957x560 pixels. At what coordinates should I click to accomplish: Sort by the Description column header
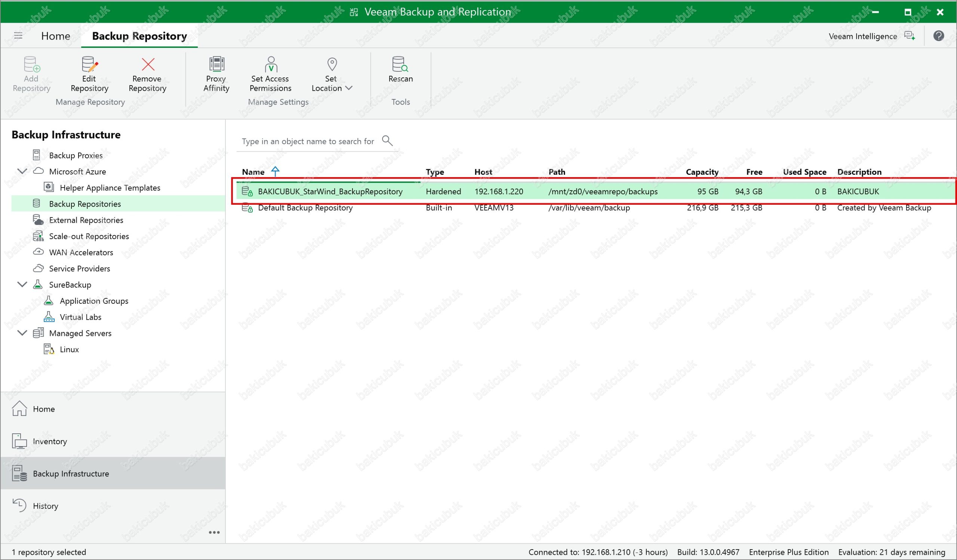click(x=859, y=172)
